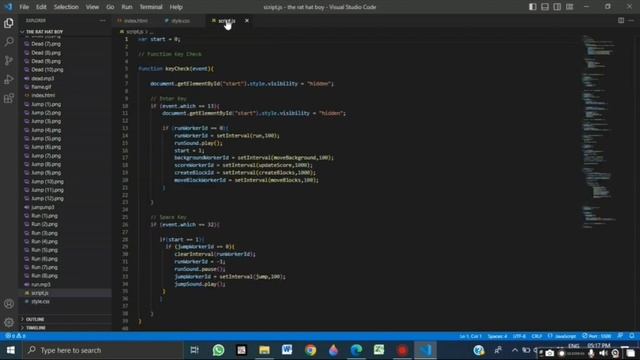640x360 pixels.
Task: Change UTF-8 file encoding
Action: 519,336
